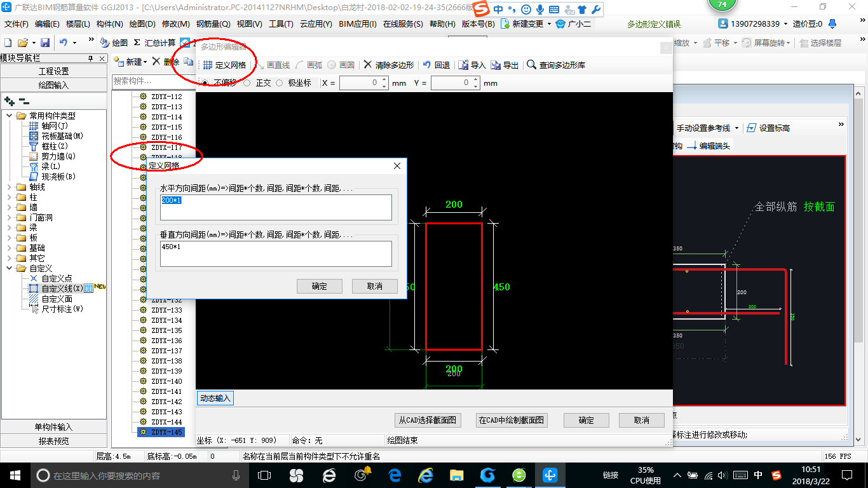Open 新建 dropdown arrow in component list

pos(146,62)
